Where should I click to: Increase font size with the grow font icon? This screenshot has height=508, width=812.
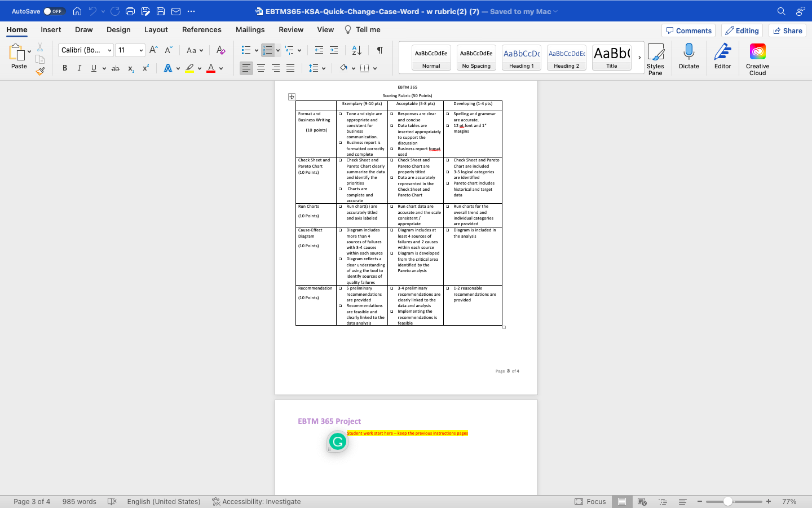(153, 50)
